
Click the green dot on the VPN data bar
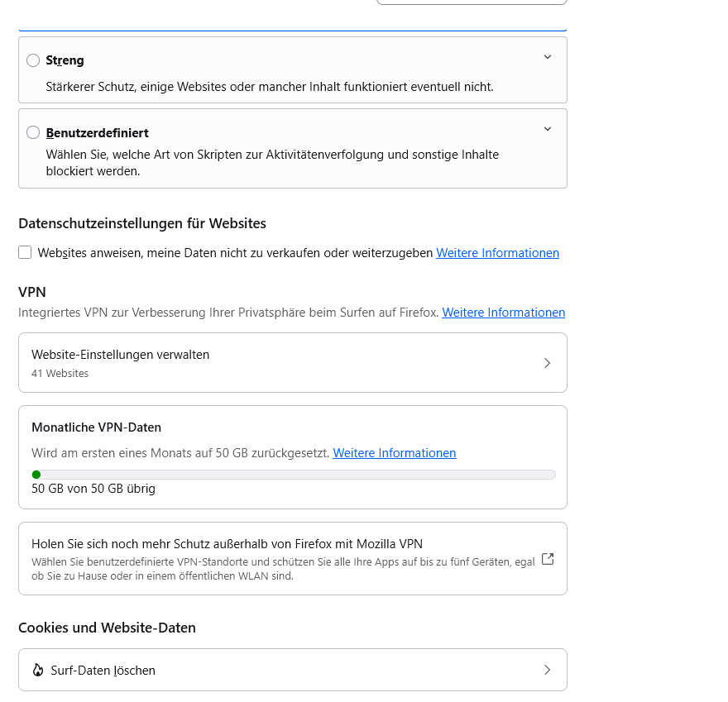pos(36,475)
